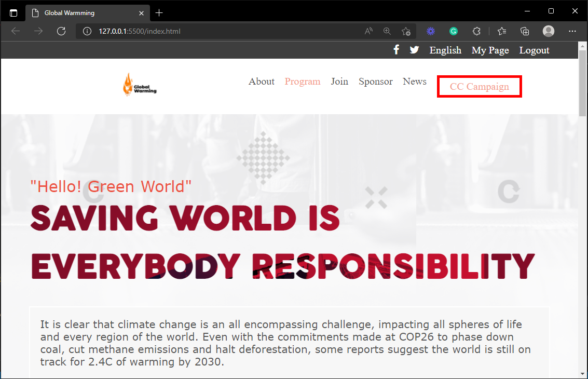This screenshot has width=588, height=379.
Task: Open the News menu item
Action: click(x=414, y=82)
